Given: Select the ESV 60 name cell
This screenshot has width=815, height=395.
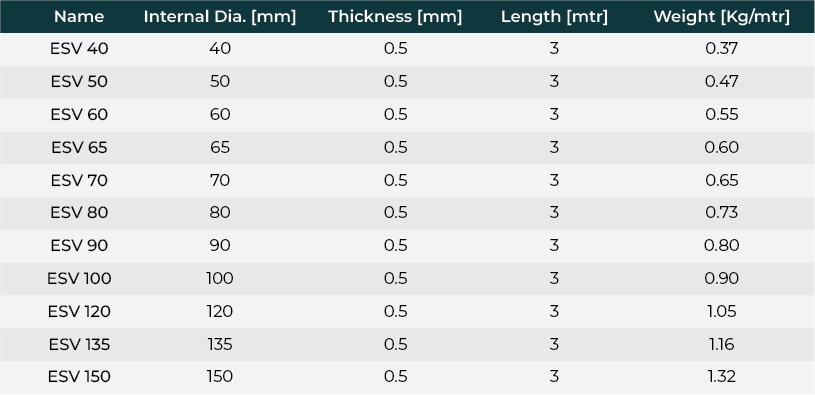Looking at the screenshot, I should pos(79,114).
